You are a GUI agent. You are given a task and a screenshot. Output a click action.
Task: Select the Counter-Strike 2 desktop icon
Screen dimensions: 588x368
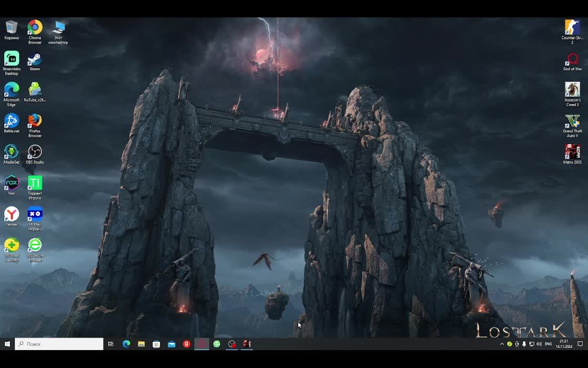coord(572,32)
